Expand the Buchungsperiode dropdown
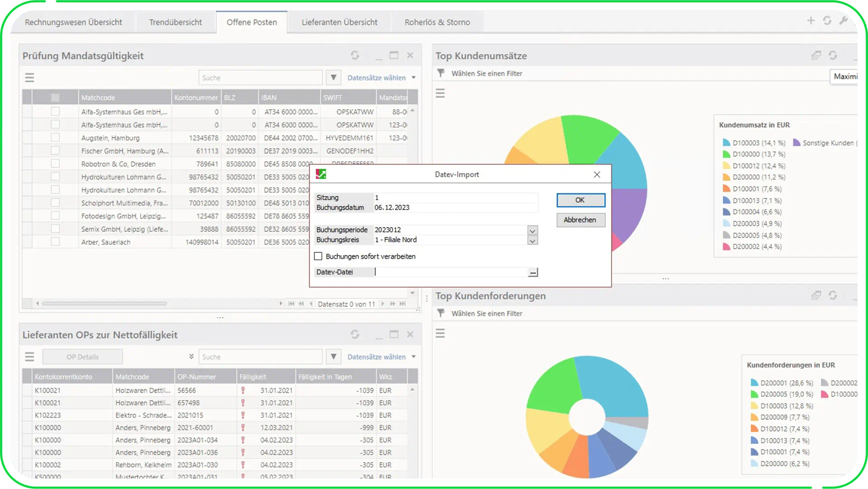Screen dimensions: 868x489 point(533,230)
